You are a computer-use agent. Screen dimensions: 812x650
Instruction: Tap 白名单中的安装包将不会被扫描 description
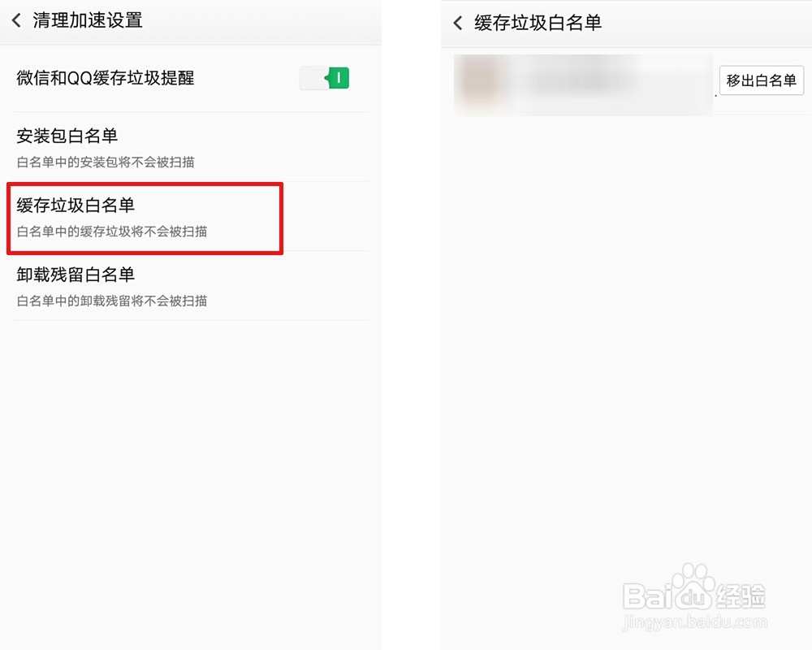coord(106,162)
